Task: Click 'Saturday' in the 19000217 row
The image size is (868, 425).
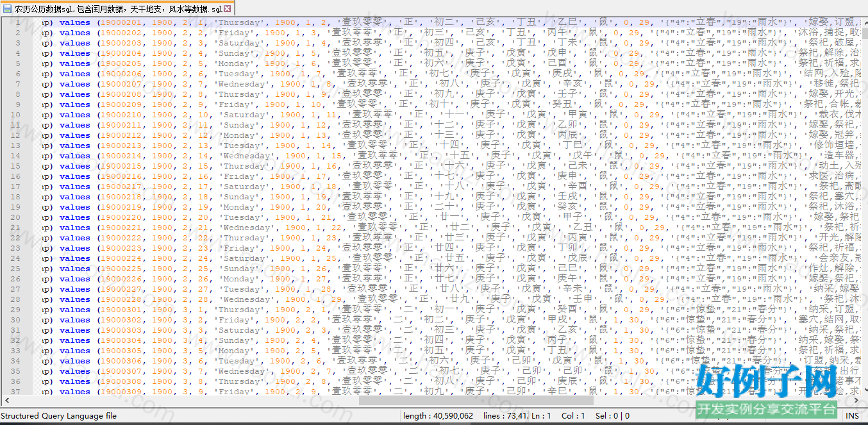Action: click(x=243, y=187)
